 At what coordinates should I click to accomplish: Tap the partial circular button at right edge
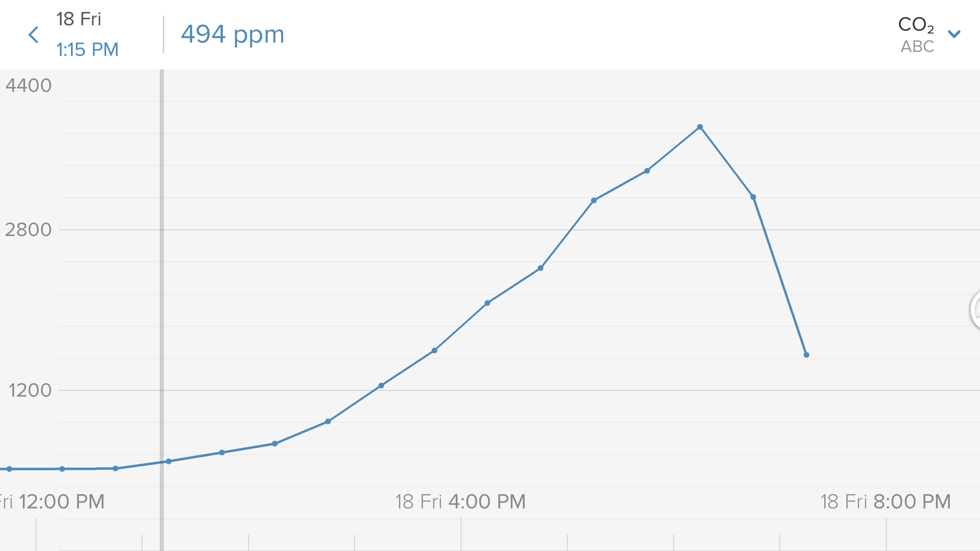(x=975, y=310)
